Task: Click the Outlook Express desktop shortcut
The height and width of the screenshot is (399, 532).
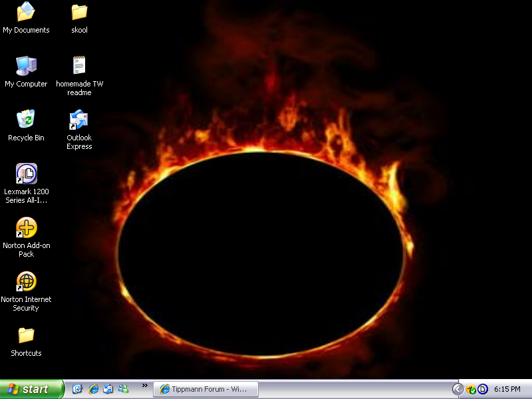Action: coord(79,120)
